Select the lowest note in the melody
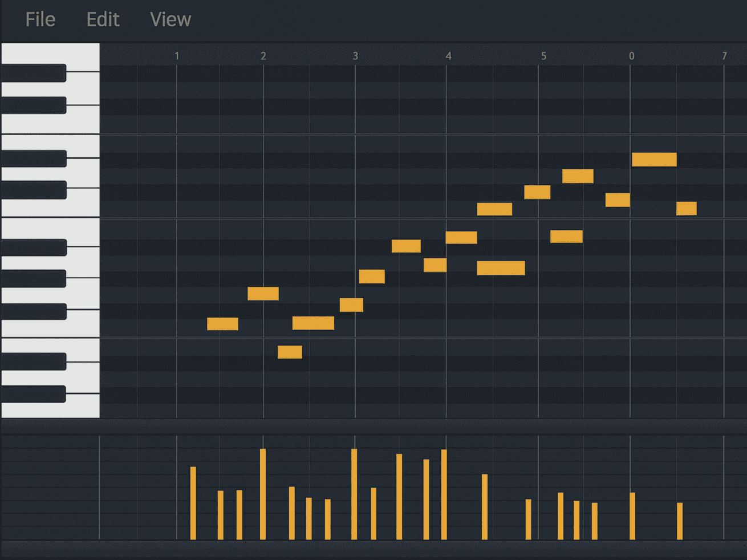The height and width of the screenshot is (560, 747). point(289,352)
